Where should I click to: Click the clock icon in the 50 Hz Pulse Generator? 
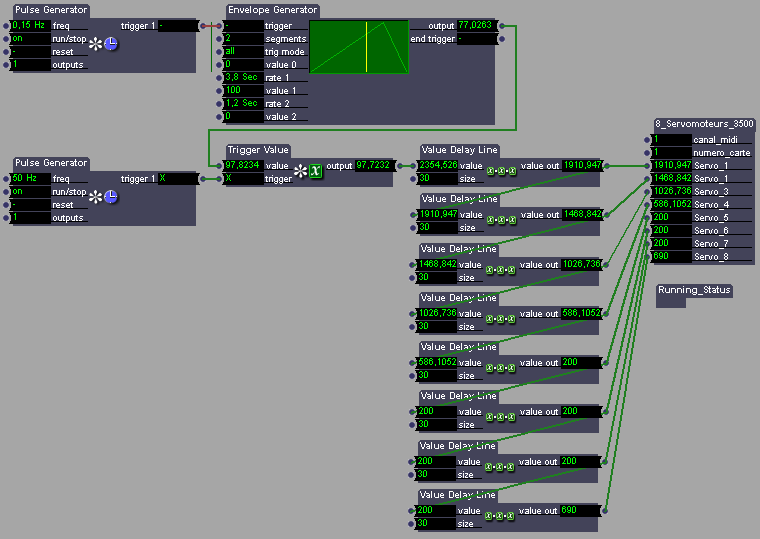(111, 197)
